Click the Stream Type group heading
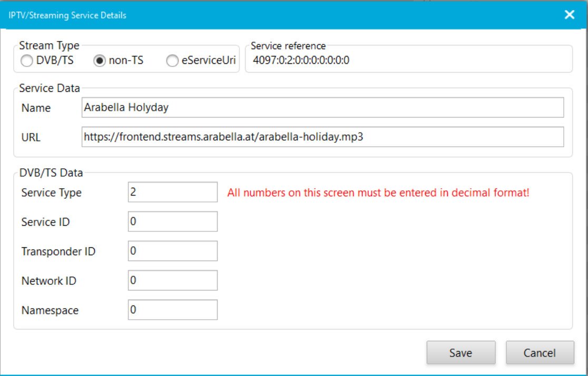This screenshot has height=376, width=588. pyautogui.click(x=48, y=45)
